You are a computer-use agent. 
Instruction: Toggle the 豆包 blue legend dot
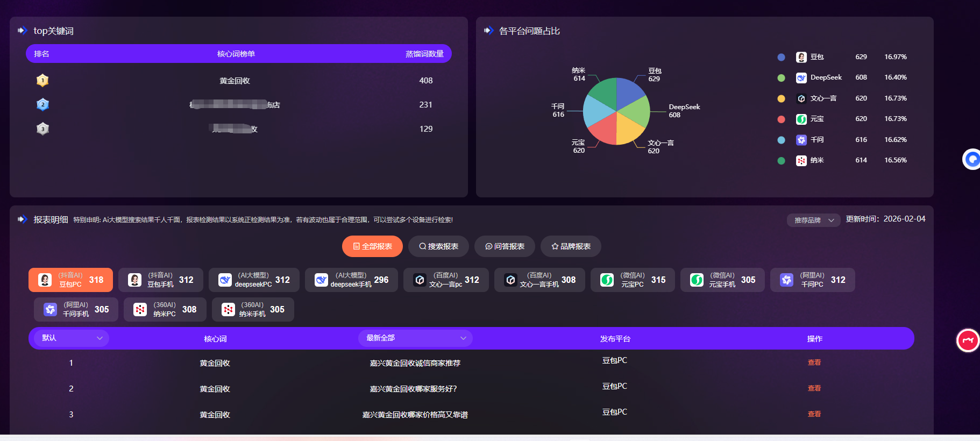pyautogui.click(x=782, y=57)
